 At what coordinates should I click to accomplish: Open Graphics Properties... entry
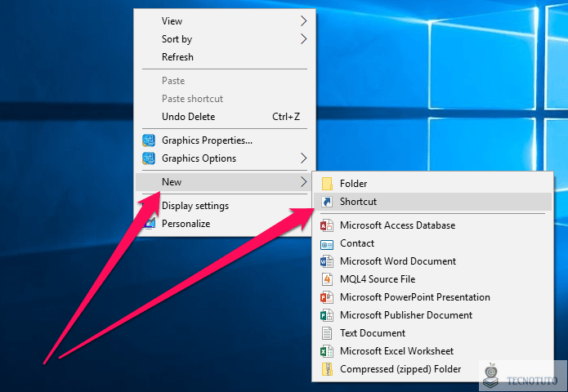[225, 140]
